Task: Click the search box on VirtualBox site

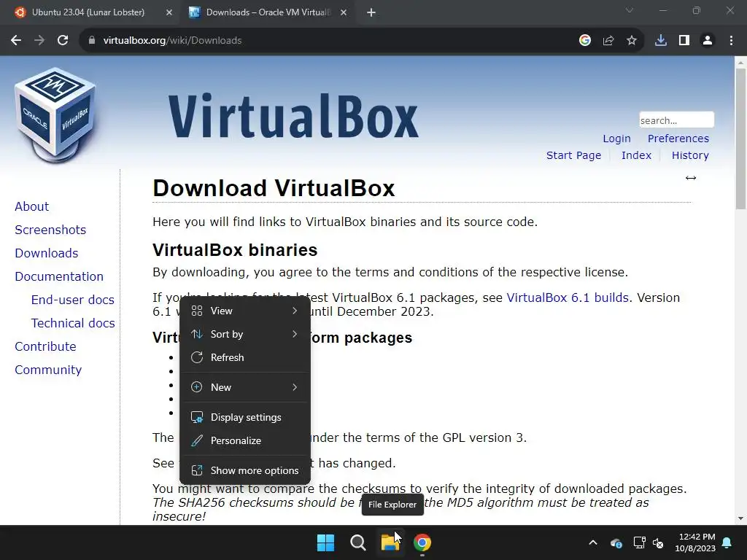Action: tap(676, 120)
